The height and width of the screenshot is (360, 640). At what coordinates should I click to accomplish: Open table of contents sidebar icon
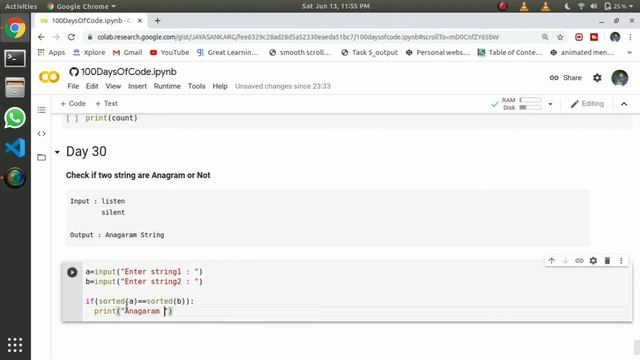[x=41, y=110]
